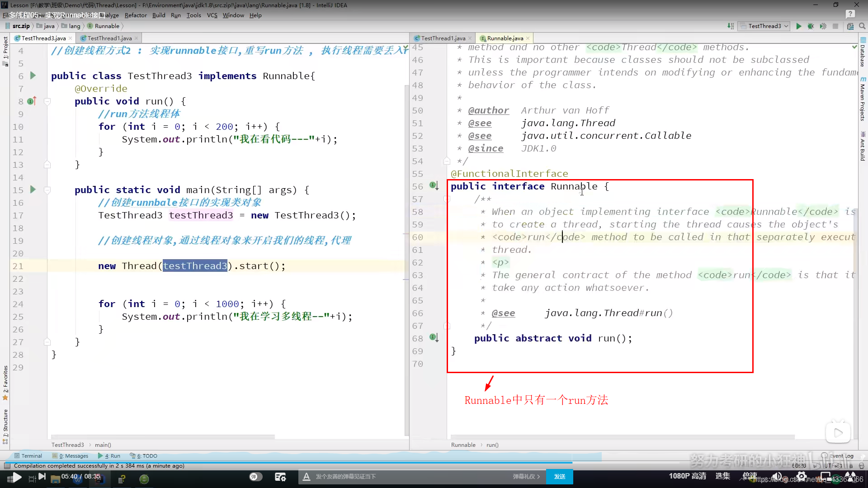Image resolution: width=868 pixels, height=488 pixels.
Task: Open the VCS menu
Action: [212, 15]
